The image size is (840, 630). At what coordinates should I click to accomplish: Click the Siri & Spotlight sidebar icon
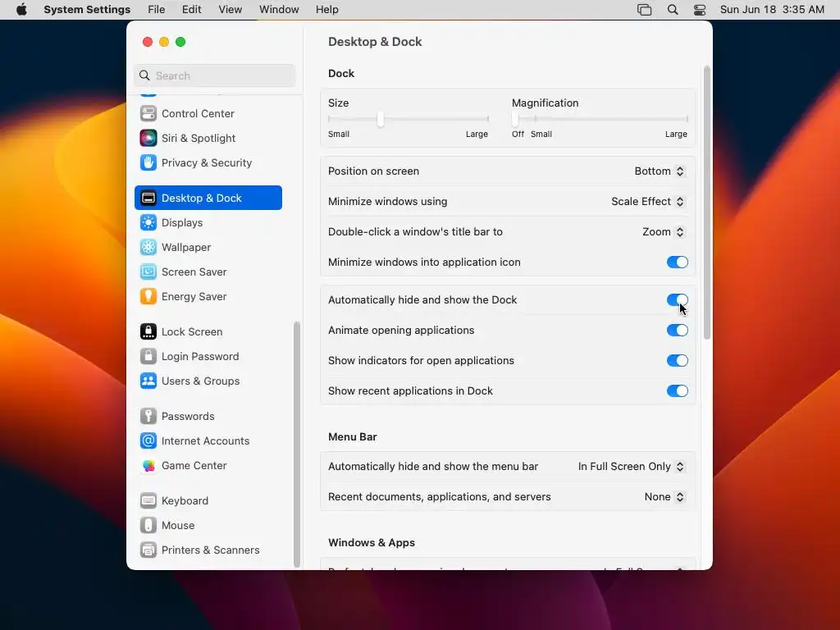(x=148, y=138)
